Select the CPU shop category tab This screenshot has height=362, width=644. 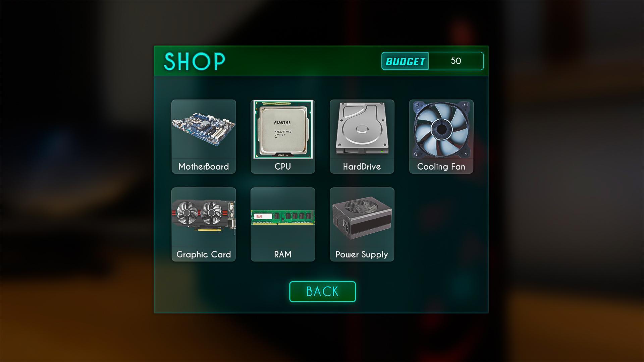tap(282, 136)
